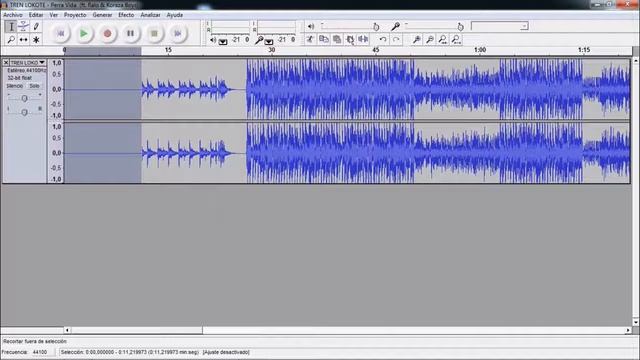
Task: Open output meter speaker dropdown
Action: click(x=223, y=41)
